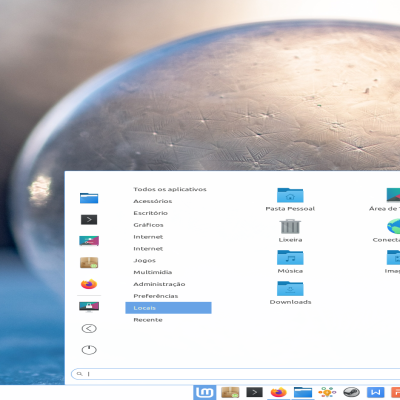This screenshot has height=400, width=400.
Task: Open Files from the menu favorites sidebar
Action: [x=89, y=198]
